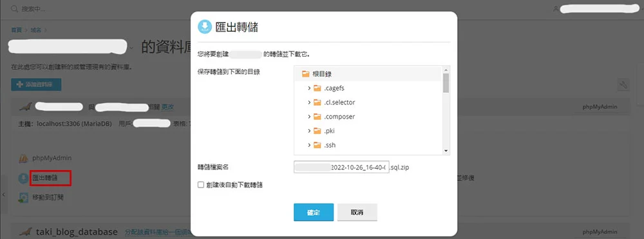Click the 域名 breadcrumb link

coord(37,30)
